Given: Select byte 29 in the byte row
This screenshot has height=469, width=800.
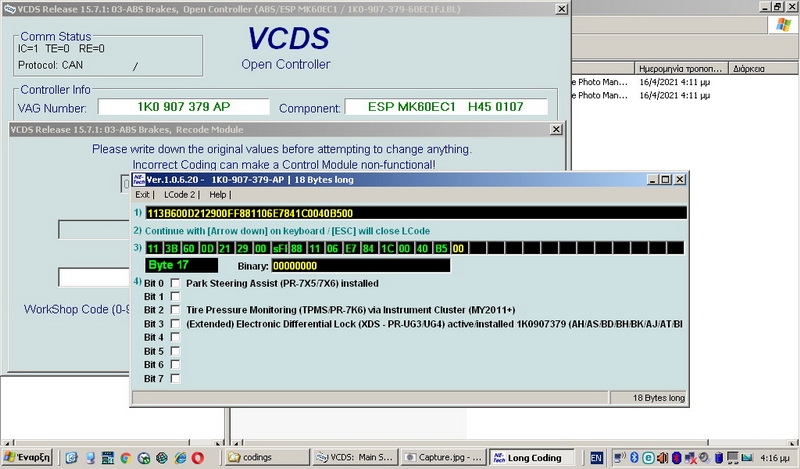Looking at the screenshot, I should pyautogui.click(x=243, y=249).
